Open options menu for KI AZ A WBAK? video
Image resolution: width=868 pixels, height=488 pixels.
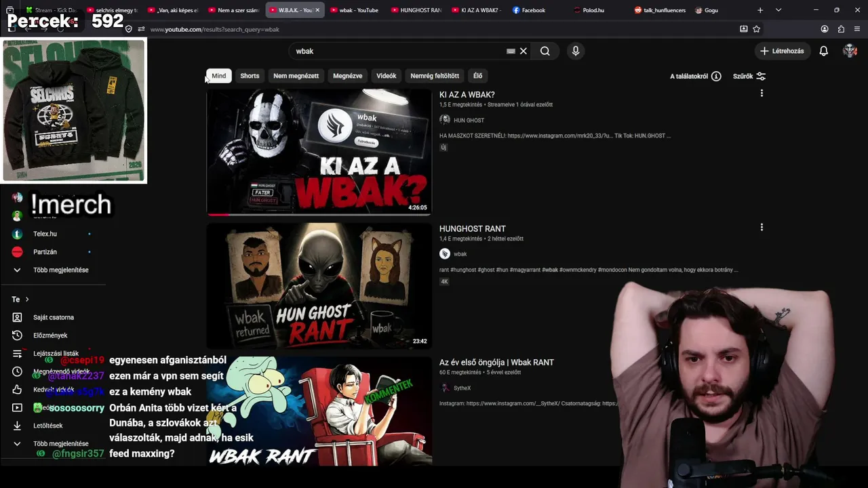[762, 94]
